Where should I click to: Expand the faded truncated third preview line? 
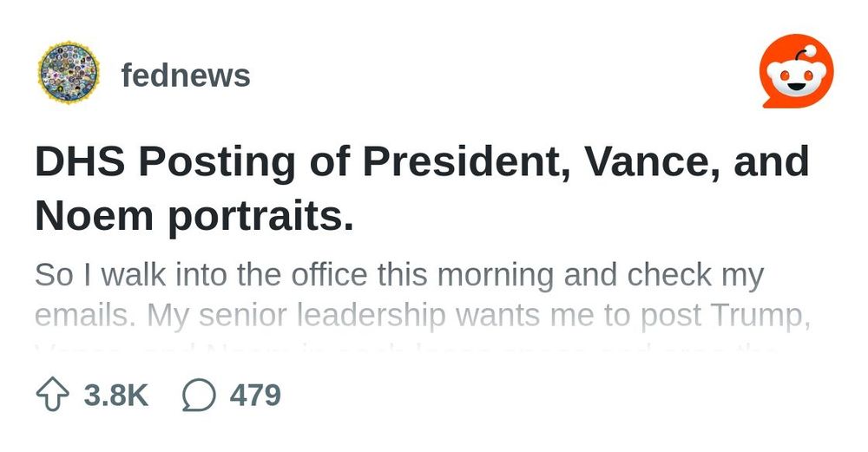407,350
